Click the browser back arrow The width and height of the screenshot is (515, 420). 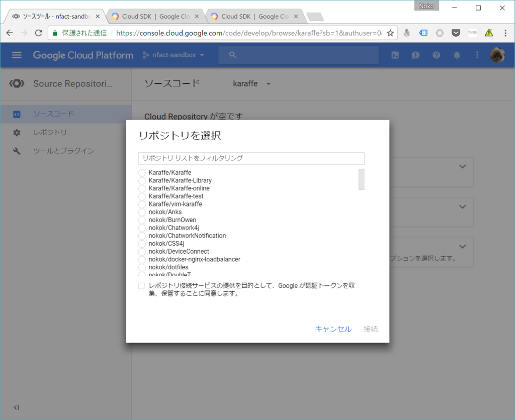point(10,33)
